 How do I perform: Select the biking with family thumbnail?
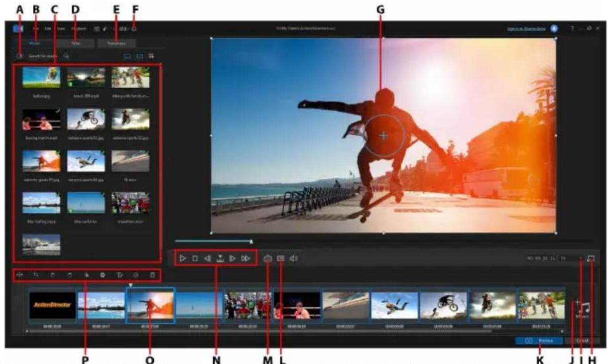[x=130, y=78]
